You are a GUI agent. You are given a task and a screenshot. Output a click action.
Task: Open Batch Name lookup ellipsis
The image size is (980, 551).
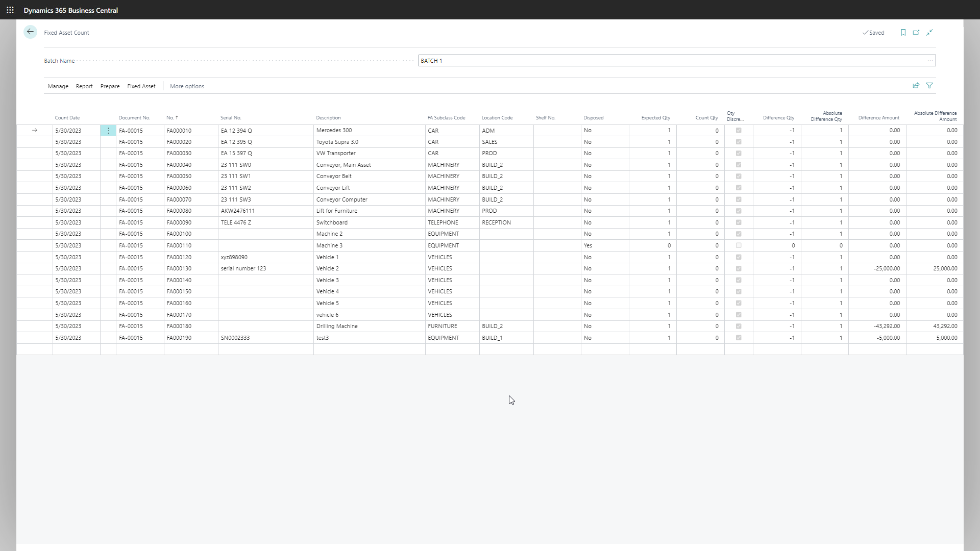tap(930, 61)
